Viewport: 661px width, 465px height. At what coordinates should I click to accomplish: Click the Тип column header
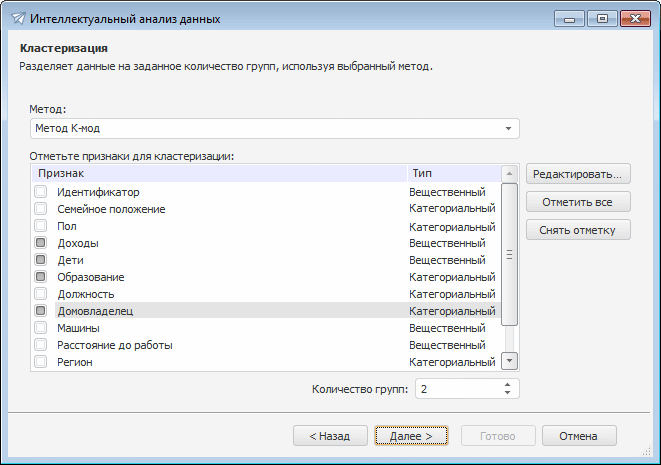[452, 173]
